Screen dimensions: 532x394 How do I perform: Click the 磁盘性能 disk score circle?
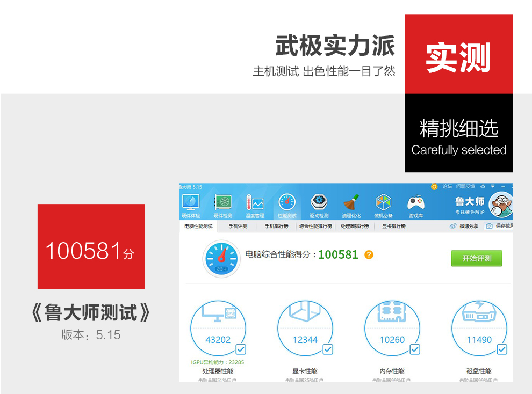click(x=479, y=328)
